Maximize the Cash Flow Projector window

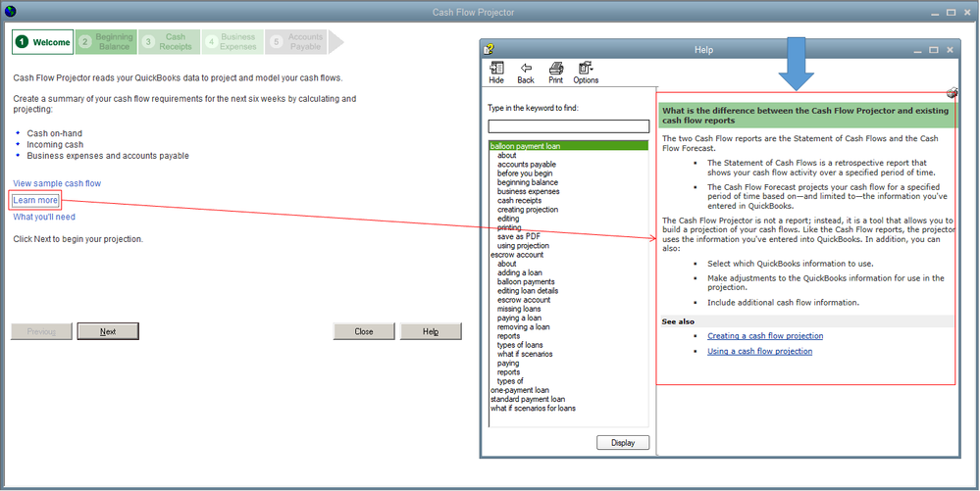(951, 12)
